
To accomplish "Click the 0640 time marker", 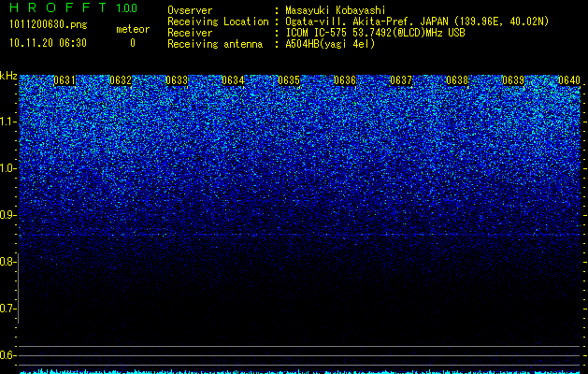I will coord(569,80).
